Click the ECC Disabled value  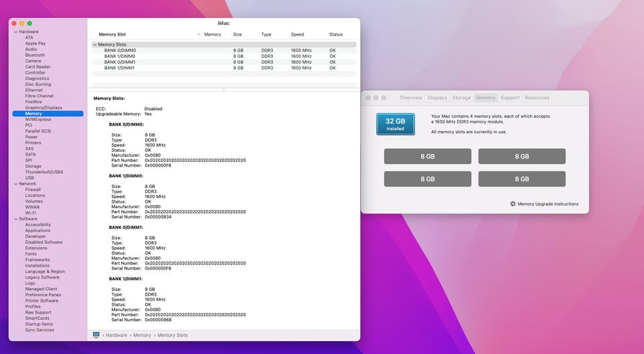pyautogui.click(x=153, y=109)
